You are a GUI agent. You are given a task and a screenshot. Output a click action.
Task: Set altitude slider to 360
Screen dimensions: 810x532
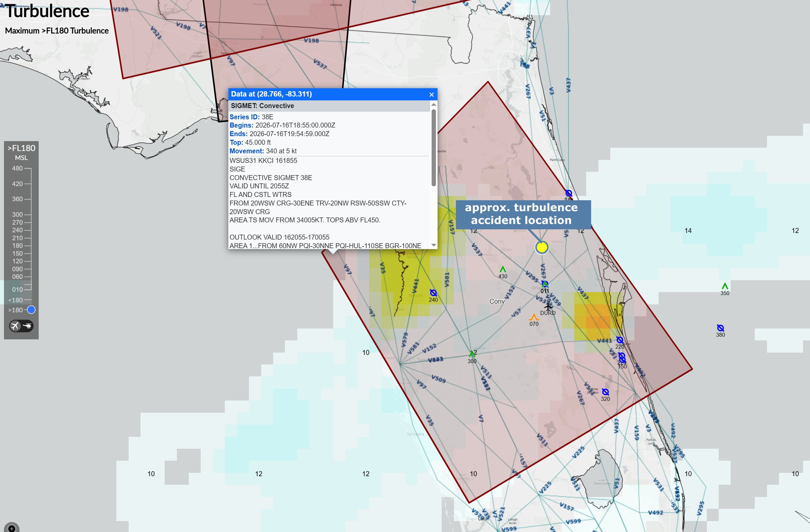[17, 199]
